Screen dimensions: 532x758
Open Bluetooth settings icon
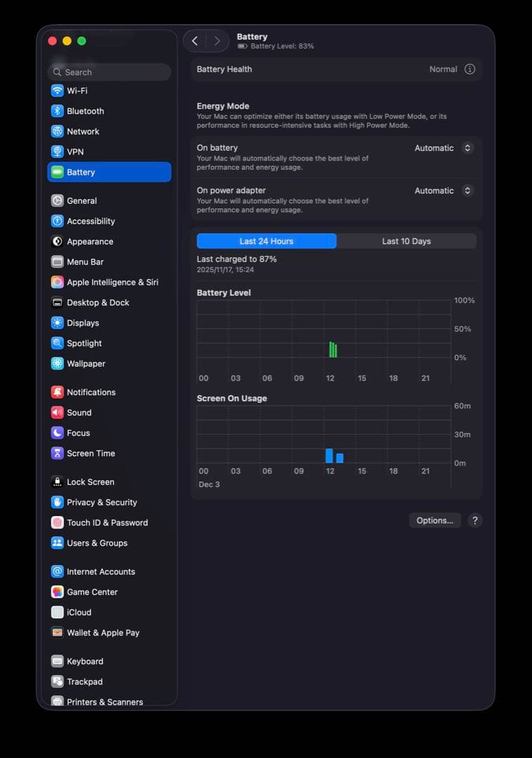(x=58, y=111)
